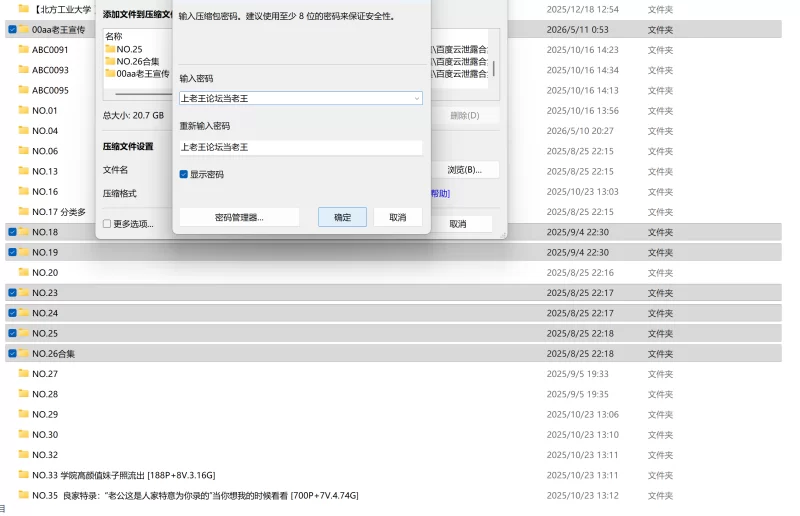Expand the 输入密码 dropdown arrow
This screenshot has width=800, height=516.
[x=417, y=99]
